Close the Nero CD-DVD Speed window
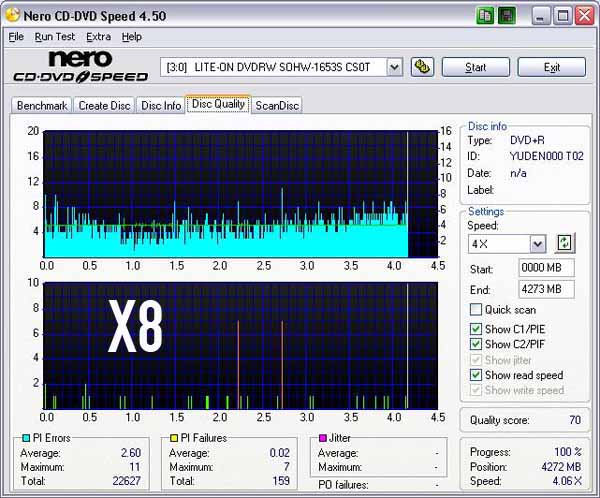This screenshot has width=600, height=498. (x=585, y=16)
